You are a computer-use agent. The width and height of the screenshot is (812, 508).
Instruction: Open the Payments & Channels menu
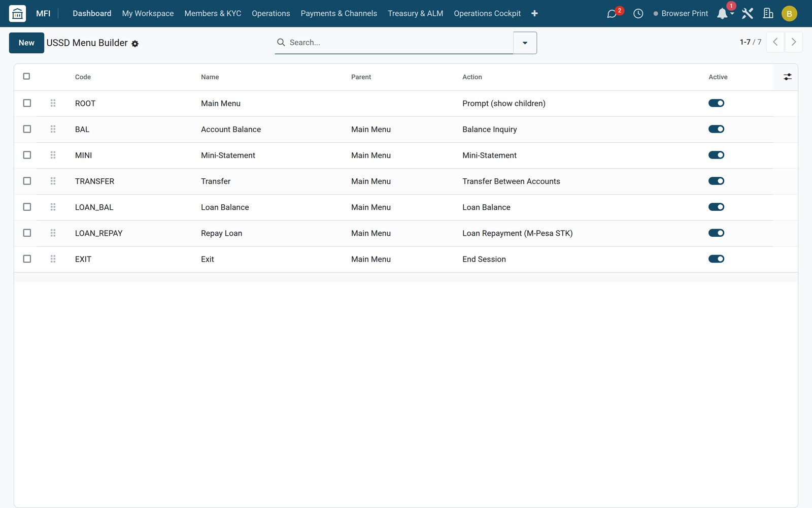pos(339,14)
